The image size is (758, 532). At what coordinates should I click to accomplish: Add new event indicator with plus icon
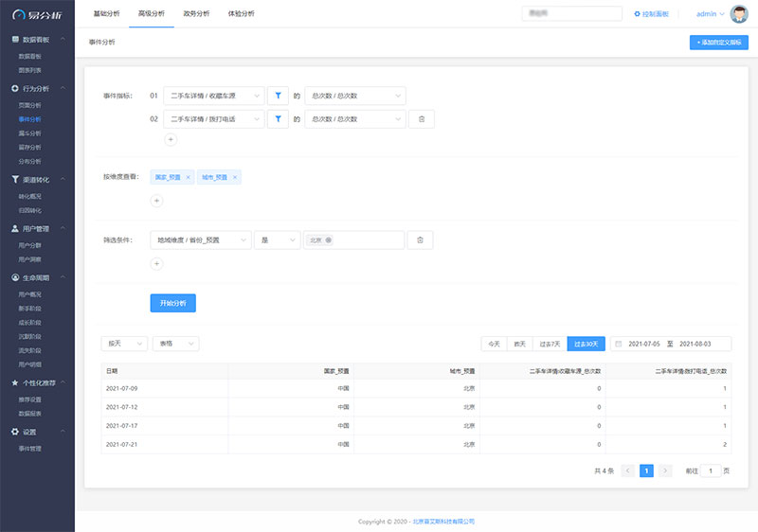pyautogui.click(x=171, y=140)
